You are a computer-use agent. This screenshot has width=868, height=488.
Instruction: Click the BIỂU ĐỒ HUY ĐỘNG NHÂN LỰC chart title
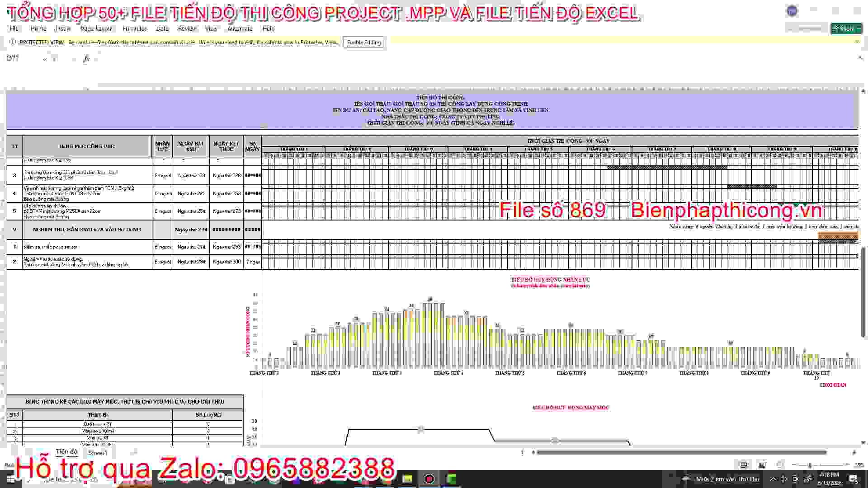550,280
